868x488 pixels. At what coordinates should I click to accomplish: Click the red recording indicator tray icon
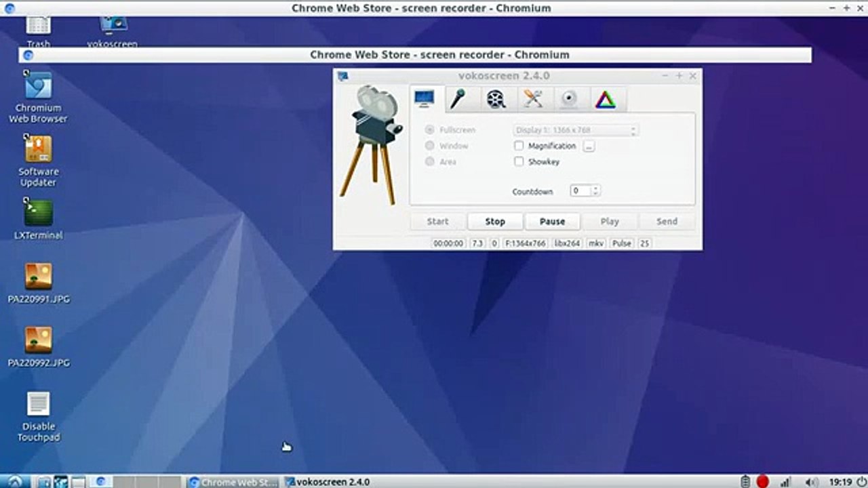click(763, 482)
